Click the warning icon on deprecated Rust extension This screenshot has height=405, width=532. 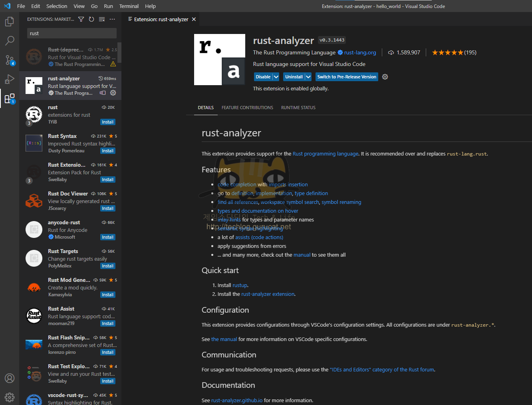113,64
